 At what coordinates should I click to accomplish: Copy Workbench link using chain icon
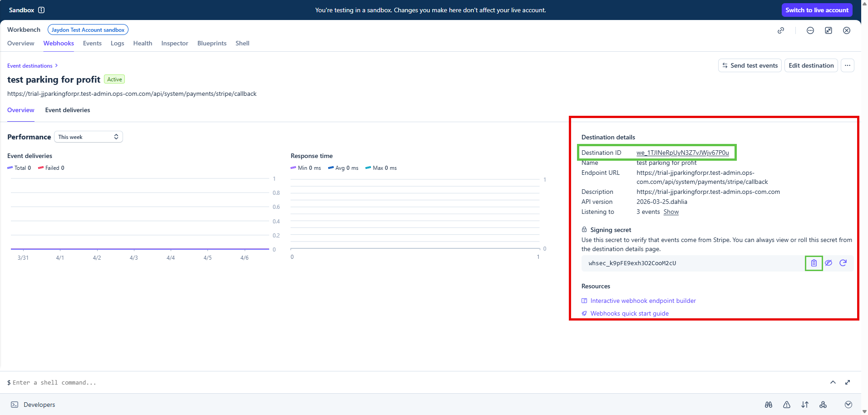tap(781, 30)
